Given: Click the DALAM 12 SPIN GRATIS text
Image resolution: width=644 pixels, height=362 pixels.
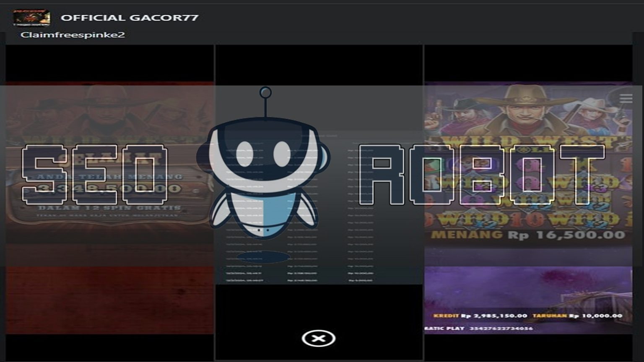Looking at the screenshot, I should point(109,208).
